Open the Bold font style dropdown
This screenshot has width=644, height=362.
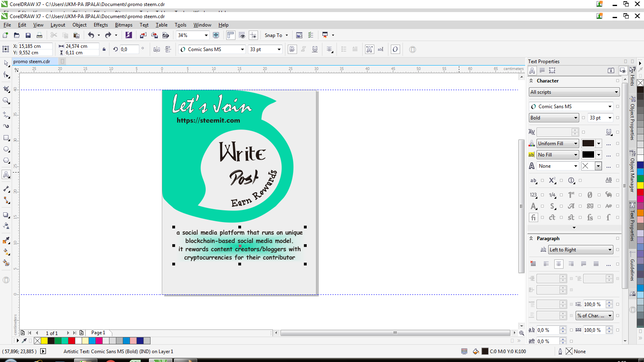[554, 118]
